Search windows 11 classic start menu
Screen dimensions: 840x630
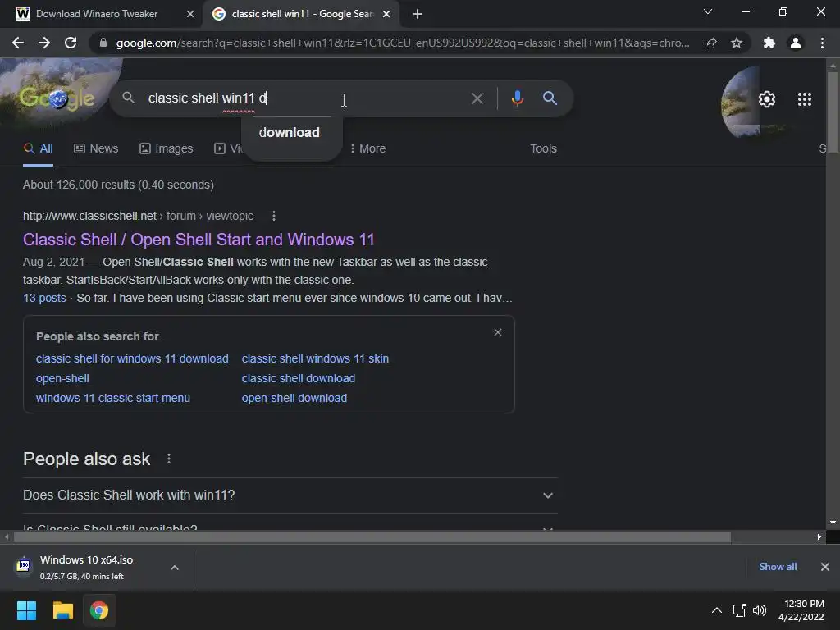tap(113, 398)
